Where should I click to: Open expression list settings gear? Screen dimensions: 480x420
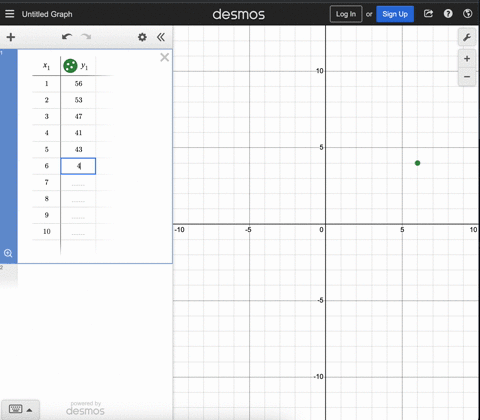tap(142, 37)
